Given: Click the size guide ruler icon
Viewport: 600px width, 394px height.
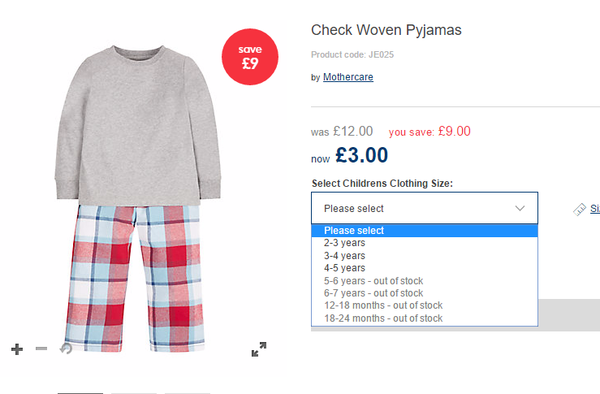Looking at the screenshot, I should tap(579, 209).
